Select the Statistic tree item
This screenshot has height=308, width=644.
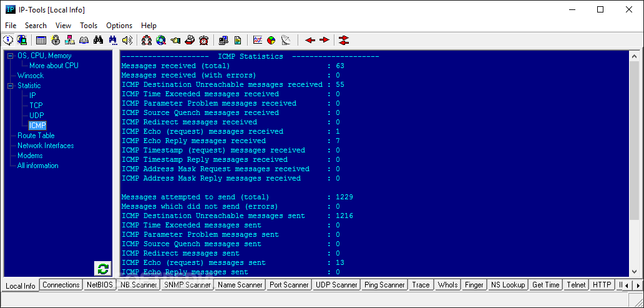coord(29,86)
